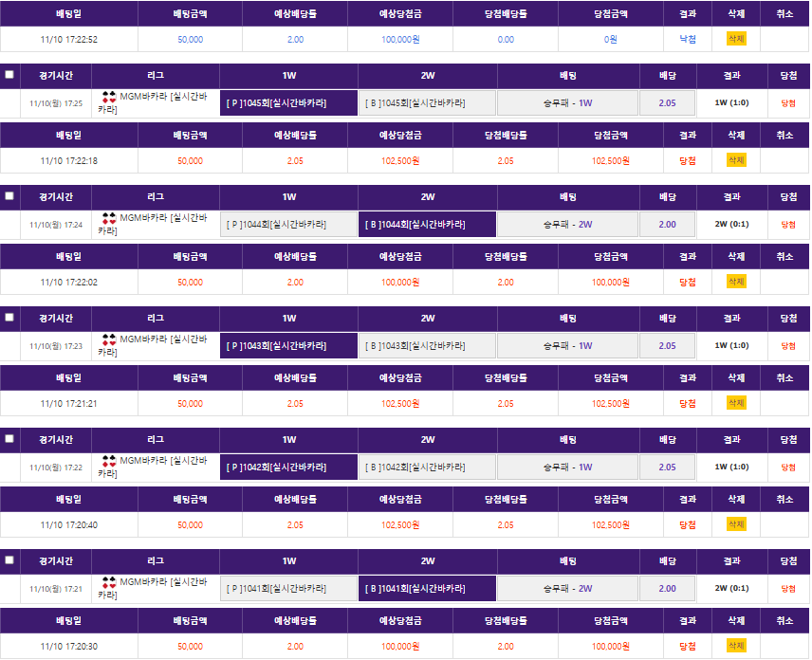Delete the bet placed at 17:22:18
Viewport: 812px width, 660px height.
click(x=736, y=160)
